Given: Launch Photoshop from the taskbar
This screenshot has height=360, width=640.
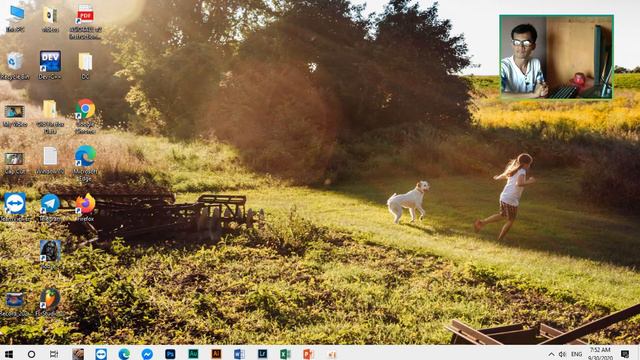Looking at the screenshot, I should coord(170,354).
